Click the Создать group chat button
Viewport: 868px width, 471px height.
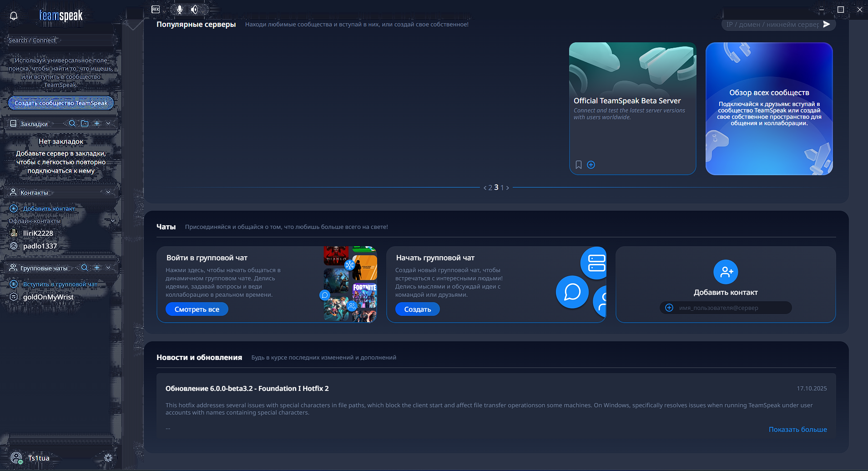418,309
